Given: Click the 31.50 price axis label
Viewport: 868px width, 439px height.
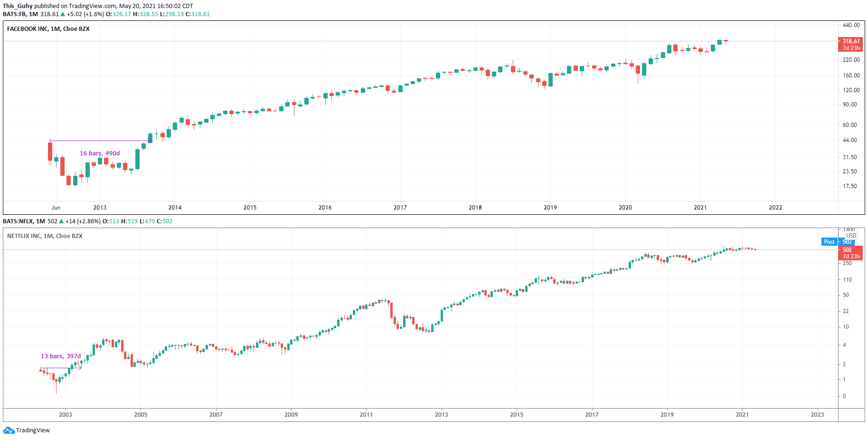Looking at the screenshot, I should (850, 157).
